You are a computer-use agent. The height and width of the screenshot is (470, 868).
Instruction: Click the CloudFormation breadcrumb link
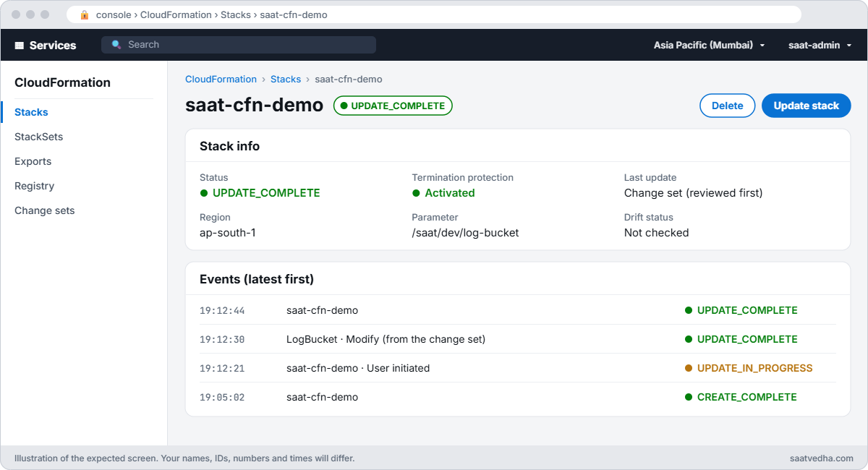221,80
